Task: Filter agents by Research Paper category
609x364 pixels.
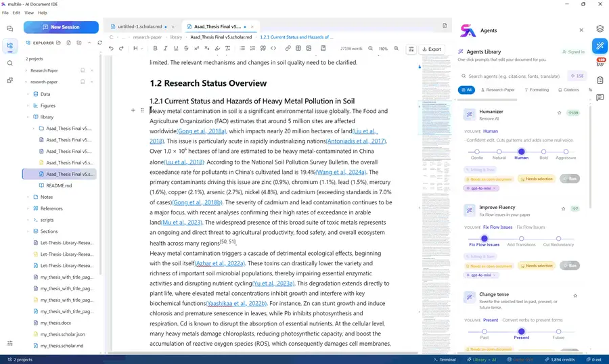Action: click(x=497, y=90)
